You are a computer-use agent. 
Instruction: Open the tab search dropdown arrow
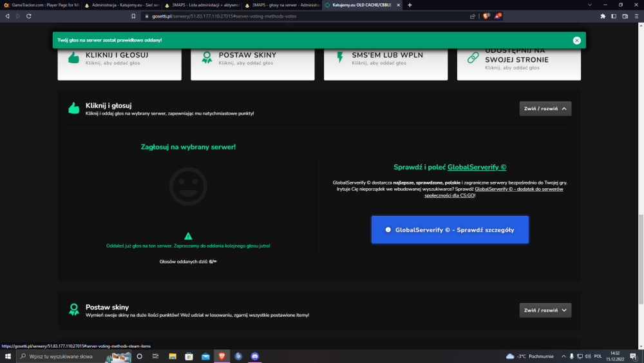point(590,5)
